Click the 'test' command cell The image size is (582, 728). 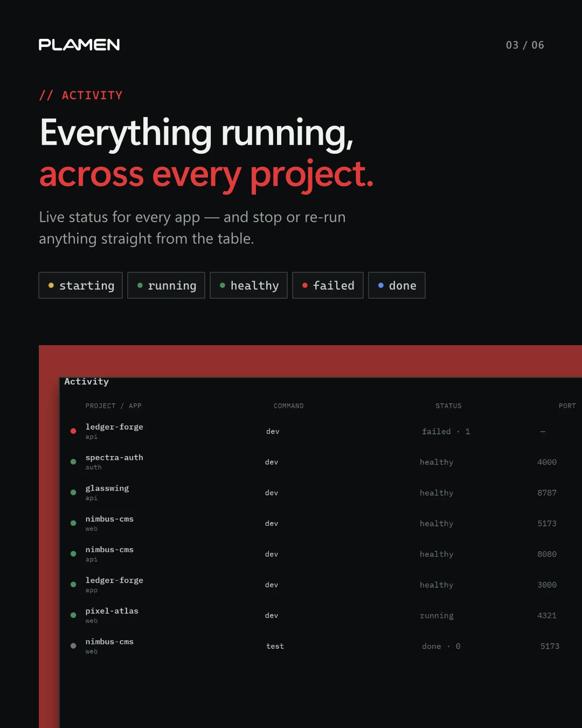275,646
